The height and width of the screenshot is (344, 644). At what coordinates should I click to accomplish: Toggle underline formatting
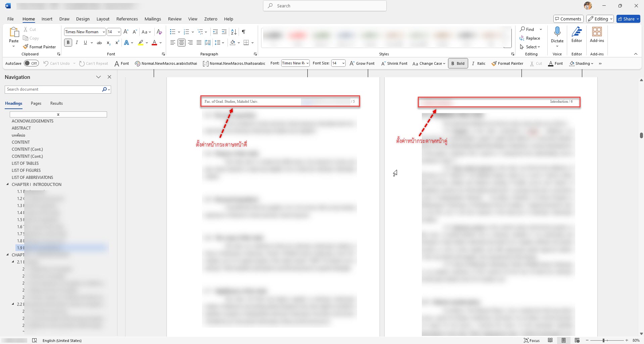tap(85, 43)
